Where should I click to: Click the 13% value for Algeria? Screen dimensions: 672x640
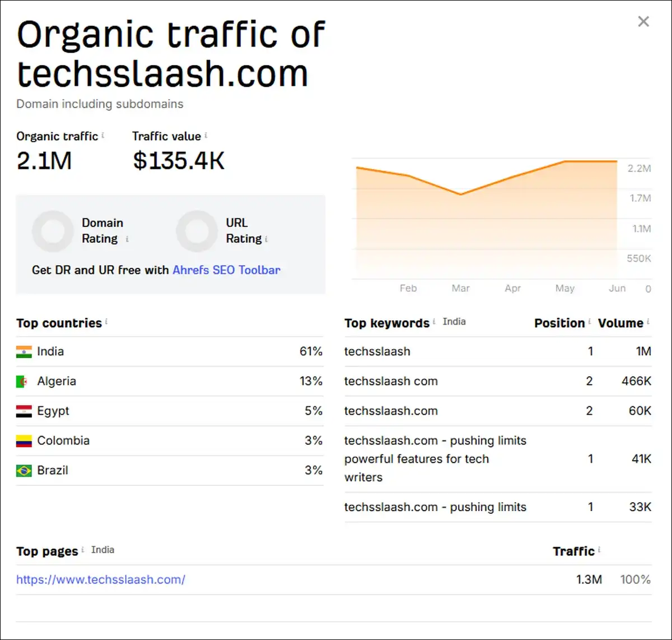311,381
